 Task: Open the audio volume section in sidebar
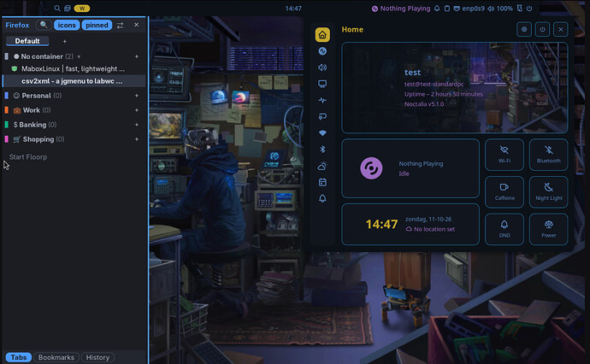click(322, 68)
